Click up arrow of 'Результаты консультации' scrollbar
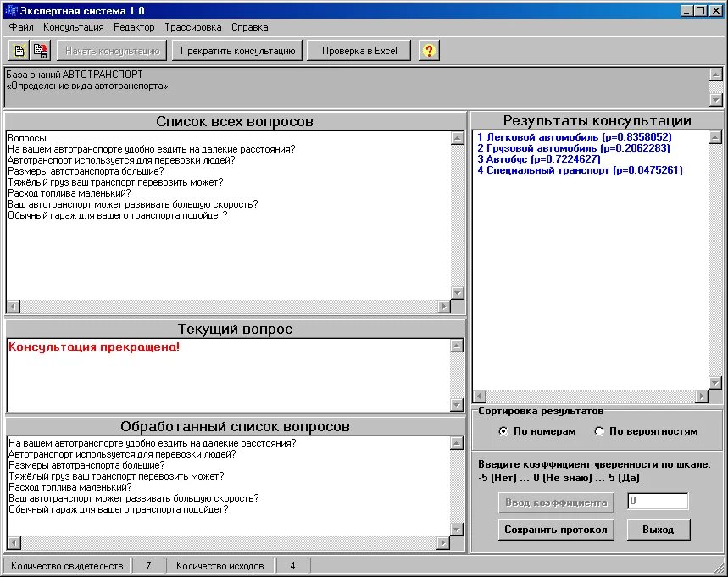 [x=715, y=137]
